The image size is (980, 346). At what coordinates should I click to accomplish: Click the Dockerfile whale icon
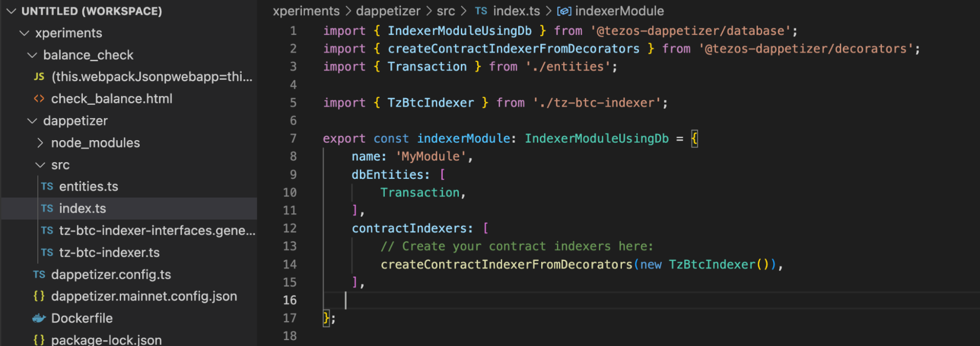39,319
